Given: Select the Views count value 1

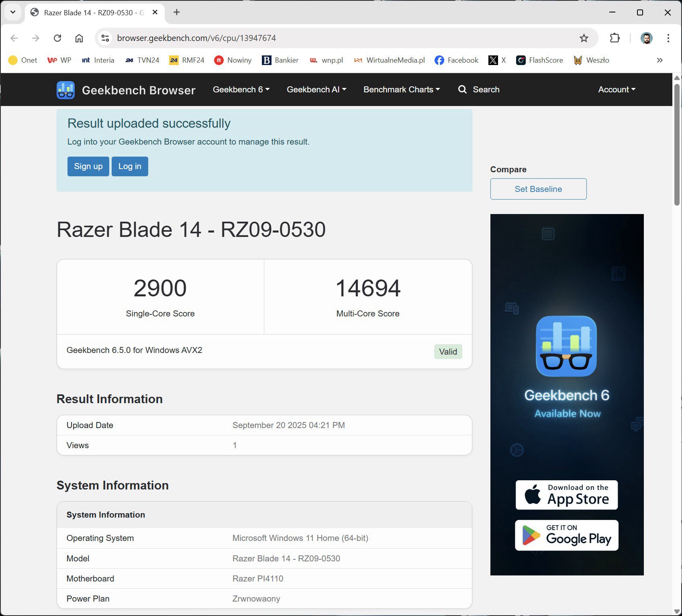Looking at the screenshot, I should 235,445.
